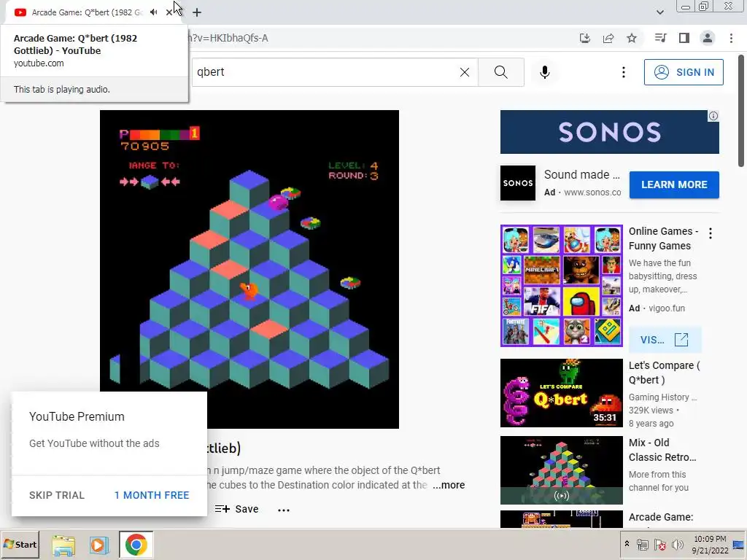This screenshot has height=560, width=747.
Task: Click the VIS... external link button
Action: [665, 340]
